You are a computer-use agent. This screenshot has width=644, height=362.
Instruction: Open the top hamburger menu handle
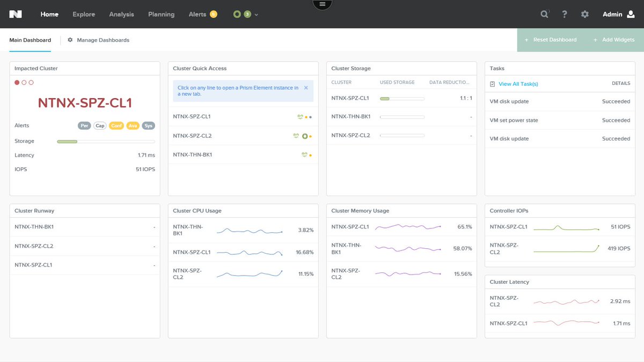322,4
